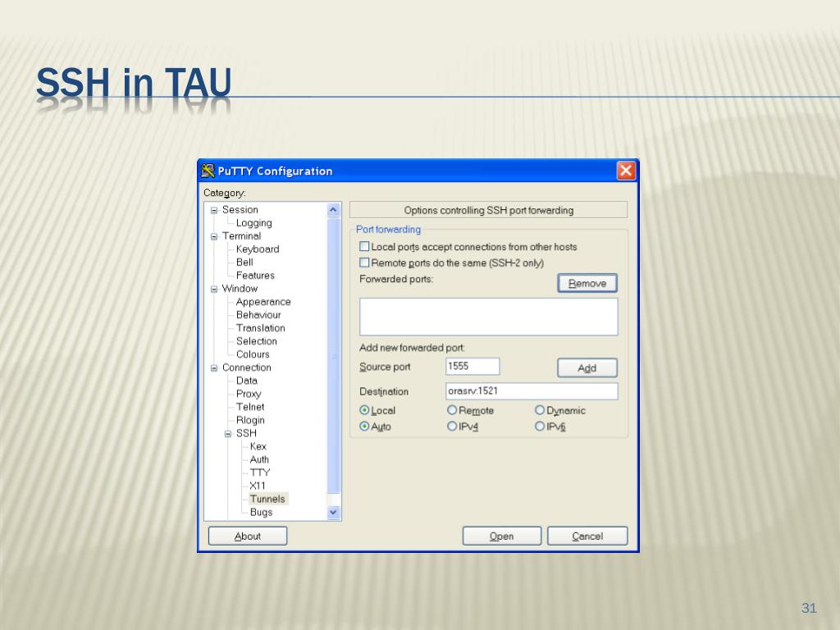Select Behaviour in the category tree
The width and height of the screenshot is (840, 630).
click(x=258, y=315)
